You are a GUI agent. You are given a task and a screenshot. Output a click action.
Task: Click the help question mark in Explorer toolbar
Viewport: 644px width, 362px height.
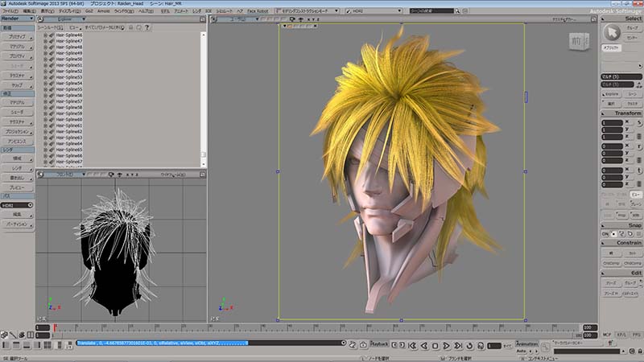(147, 27)
